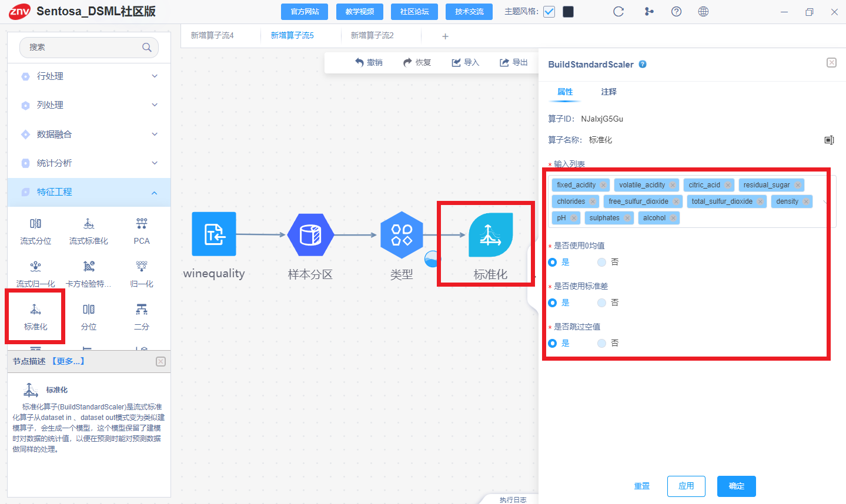Click 恢复 redo toolbar button

417,62
